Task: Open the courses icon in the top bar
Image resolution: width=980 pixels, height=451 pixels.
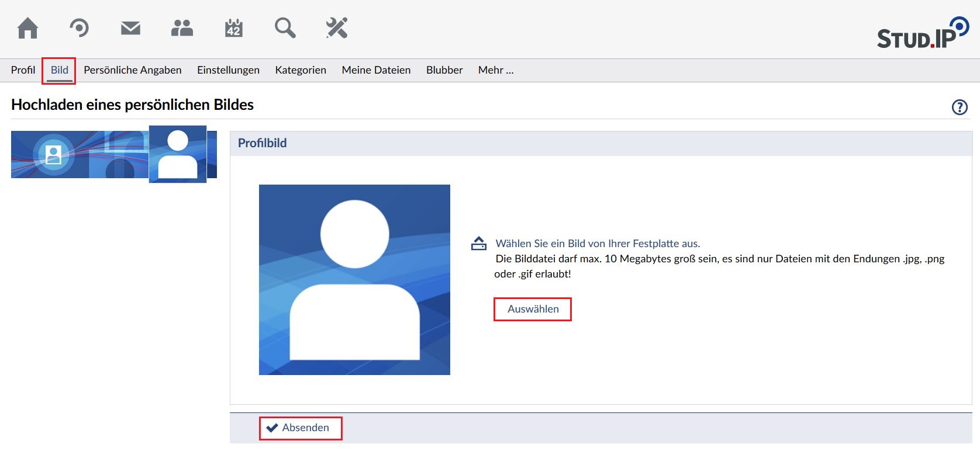Action: [79, 28]
